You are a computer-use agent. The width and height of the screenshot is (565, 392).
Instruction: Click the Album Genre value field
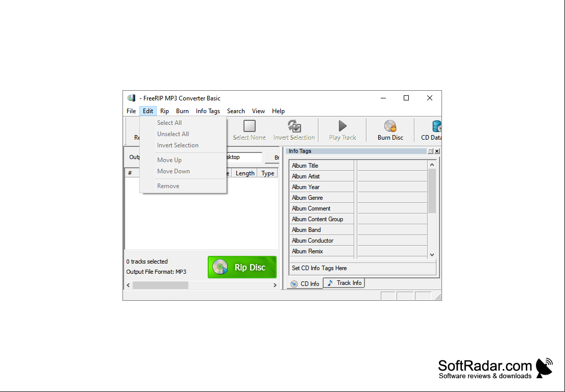(x=392, y=198)
